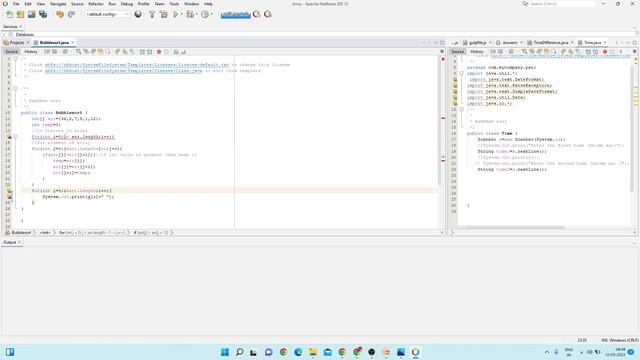Screen dimensions: 640x360
Task: Collapse the Javadoc fold at line 6
Action: click(x=16, y=89)
